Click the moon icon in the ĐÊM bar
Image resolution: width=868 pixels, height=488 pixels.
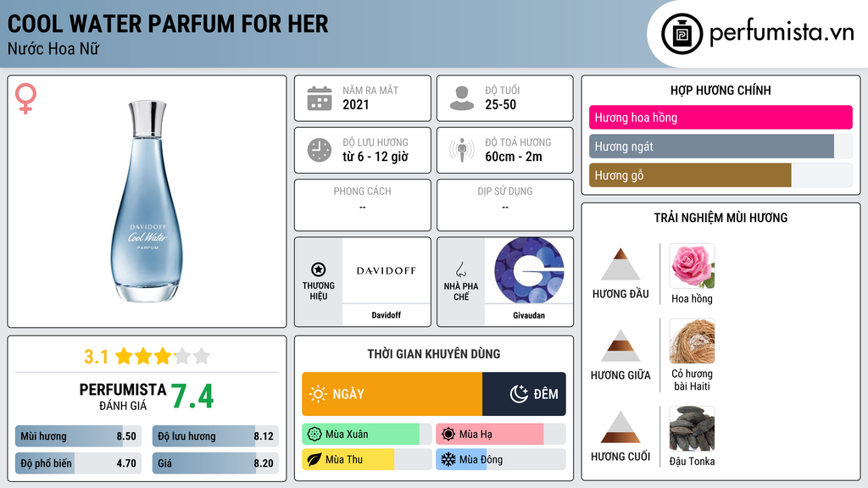(x=519, y=394)
